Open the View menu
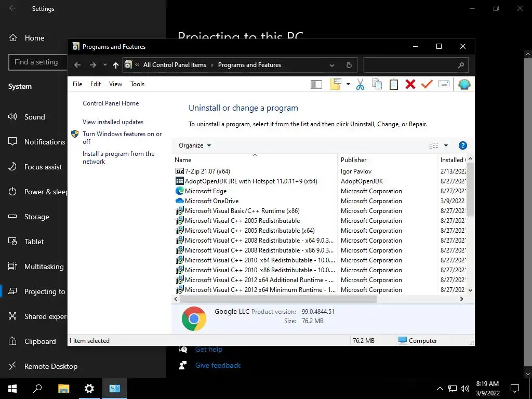The width and height of the screenshot is (532, 399). (115, 84)
